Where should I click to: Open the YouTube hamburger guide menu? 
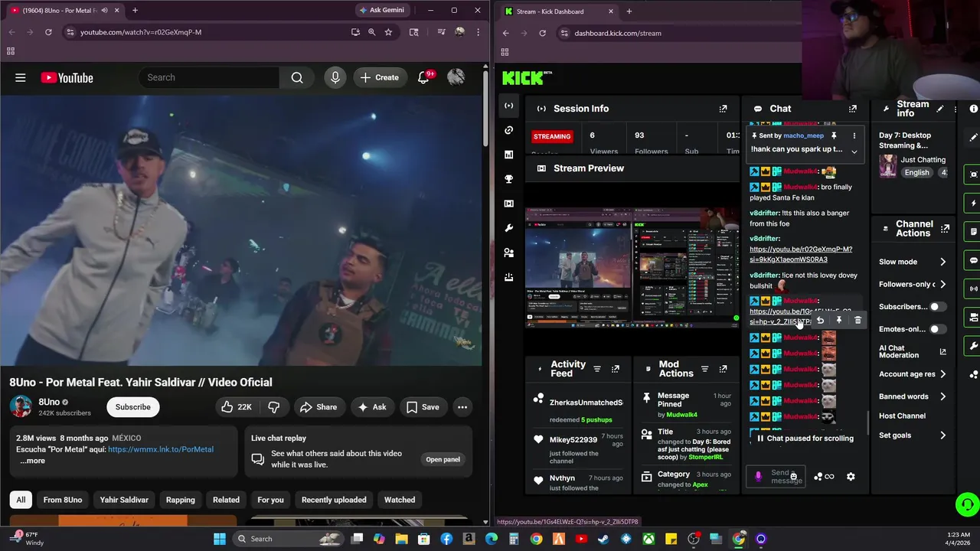(x=21, y=77)
